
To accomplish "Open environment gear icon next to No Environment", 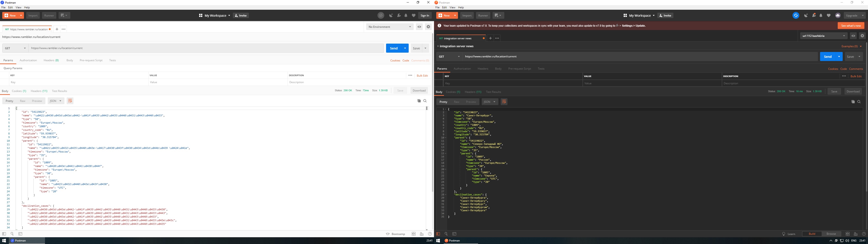I will pos(428,27).
